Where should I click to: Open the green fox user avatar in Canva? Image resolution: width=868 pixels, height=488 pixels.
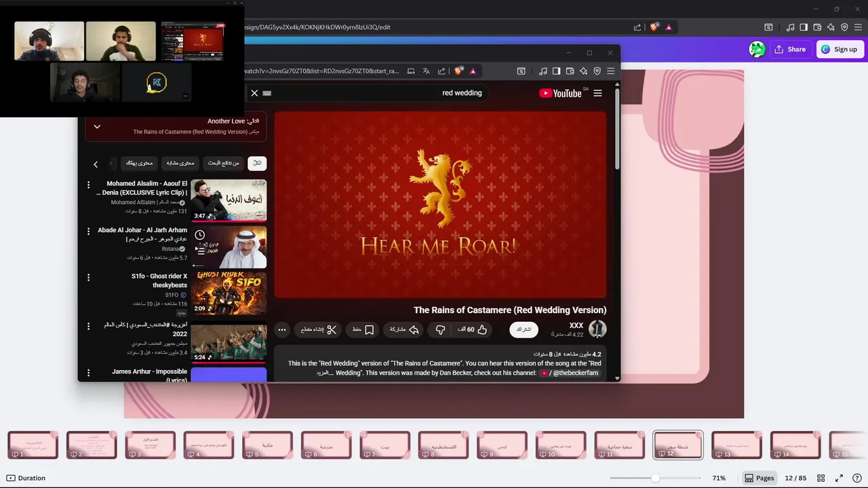[x=757, y=49]
